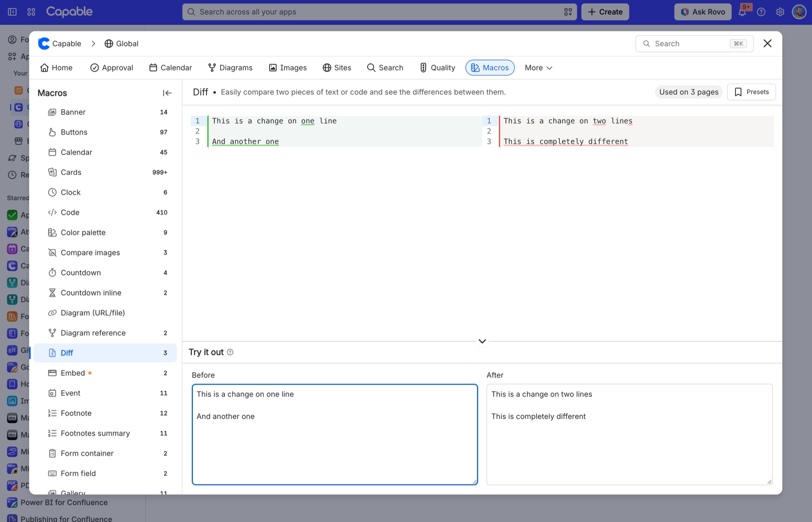Viewport: 812px width, 522px height.
Task: Open the Code macro
Action: pyautogui.click(x=105, y=212)
